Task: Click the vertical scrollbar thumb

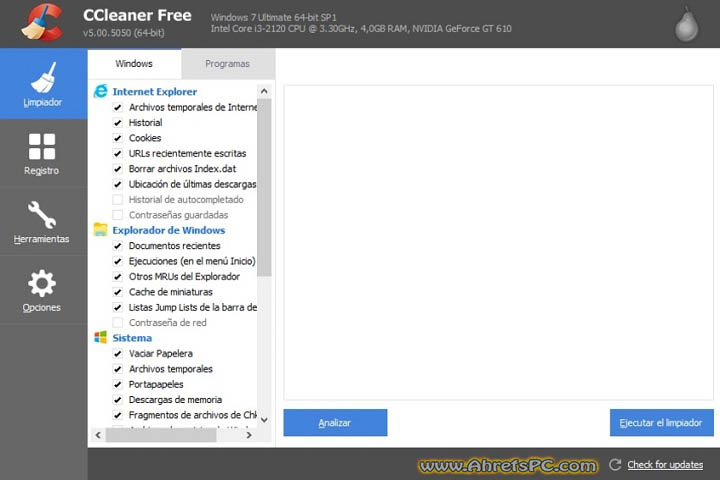Action: tap(264, 187)
